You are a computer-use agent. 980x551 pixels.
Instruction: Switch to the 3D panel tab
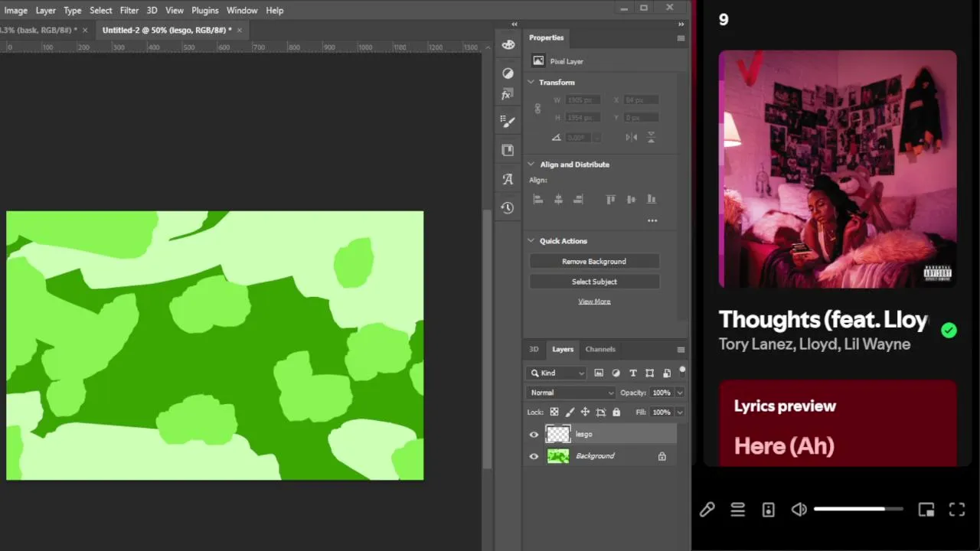tap(534, 350)
